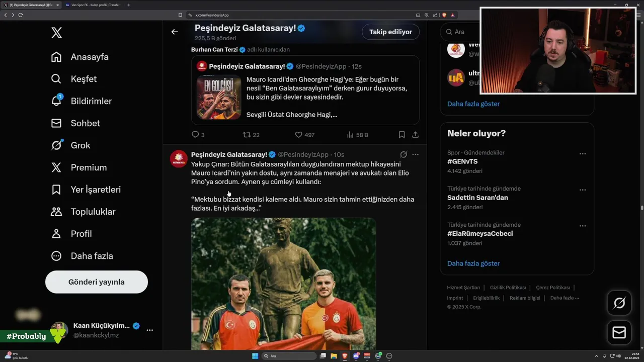Open #GENvTS trending topic
The height and width of the screenshot is (362, 644).
click(462, 161)
